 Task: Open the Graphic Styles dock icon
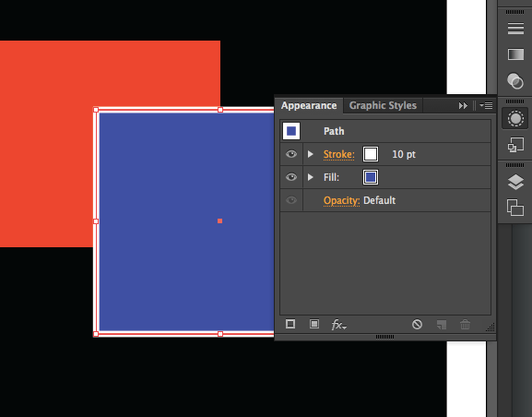(x=515, y=145)
